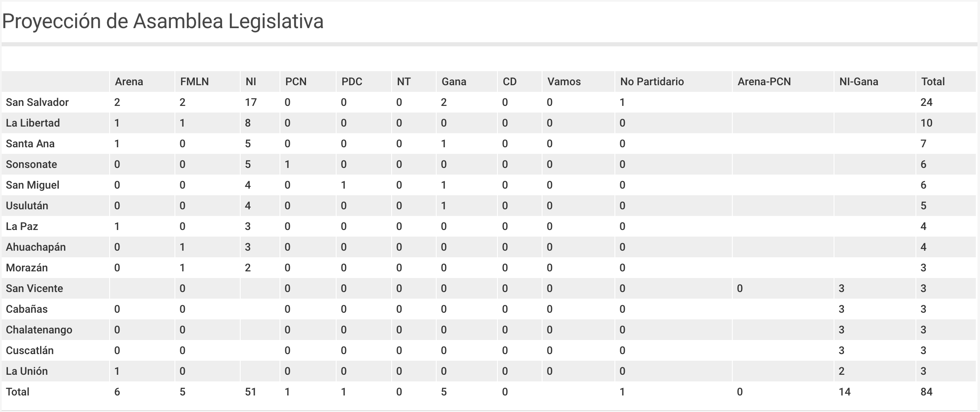This screenshot has height=412, width=980.
Task: Click the Chalatenango row label
Action: 39,330
